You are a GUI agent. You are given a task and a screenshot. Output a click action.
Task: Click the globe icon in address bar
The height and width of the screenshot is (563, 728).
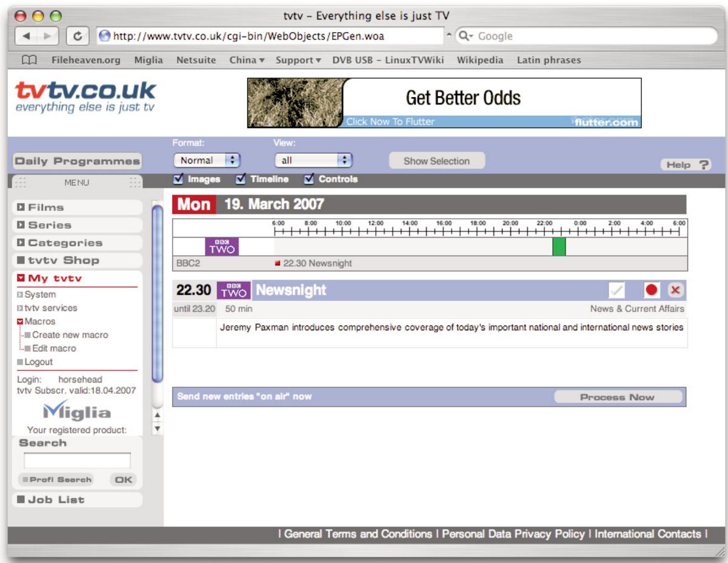[x=104, y=36]
